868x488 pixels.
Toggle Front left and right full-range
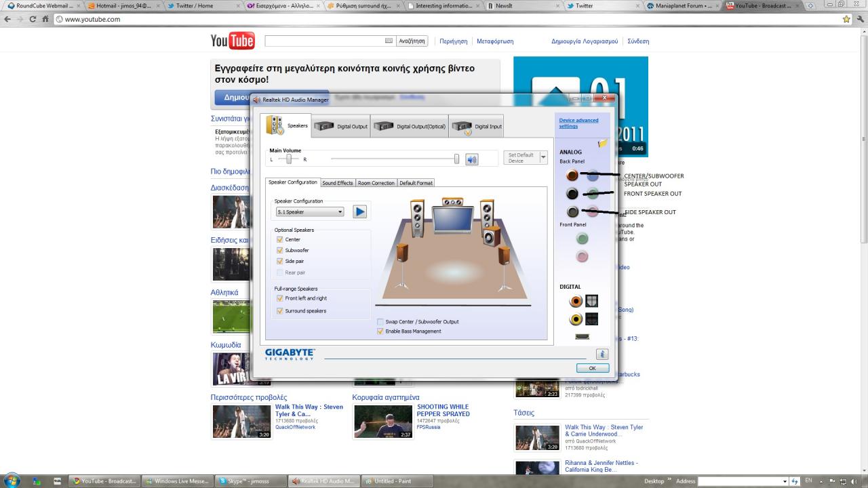(x=279, y=298)
